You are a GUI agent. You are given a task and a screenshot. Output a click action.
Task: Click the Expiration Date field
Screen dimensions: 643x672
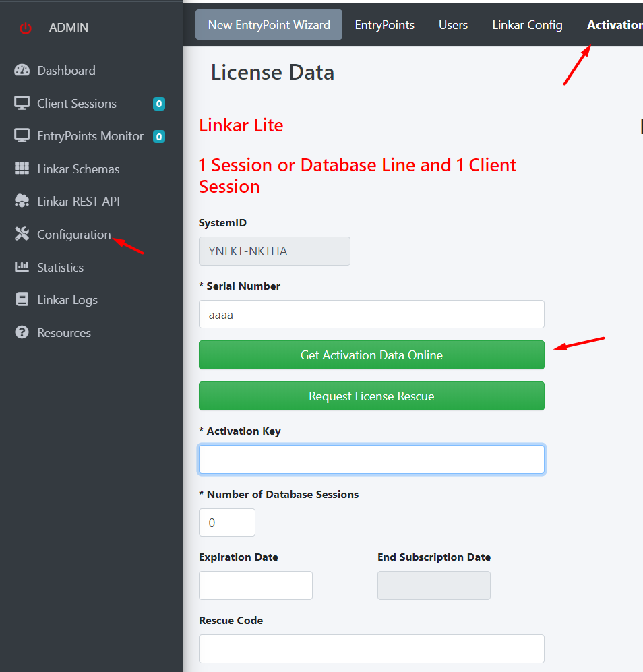(x=255, y=586)
